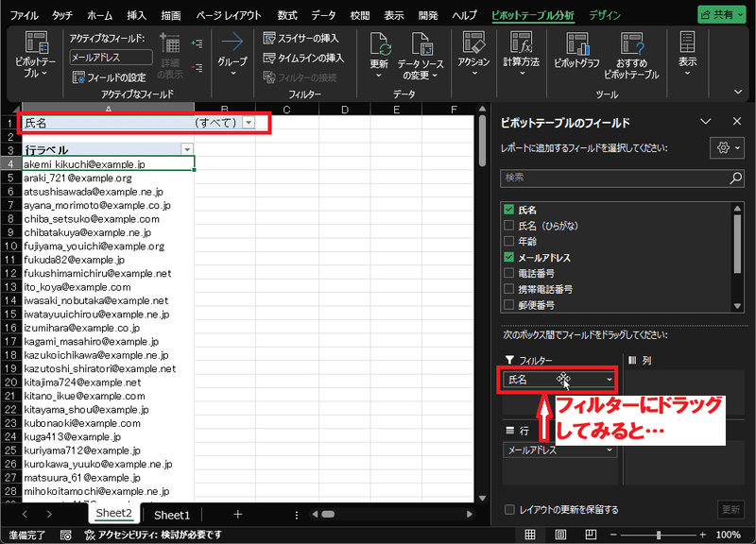756x544 pixels.
Task: Switch to the 数式 tab
Action: 287,15
